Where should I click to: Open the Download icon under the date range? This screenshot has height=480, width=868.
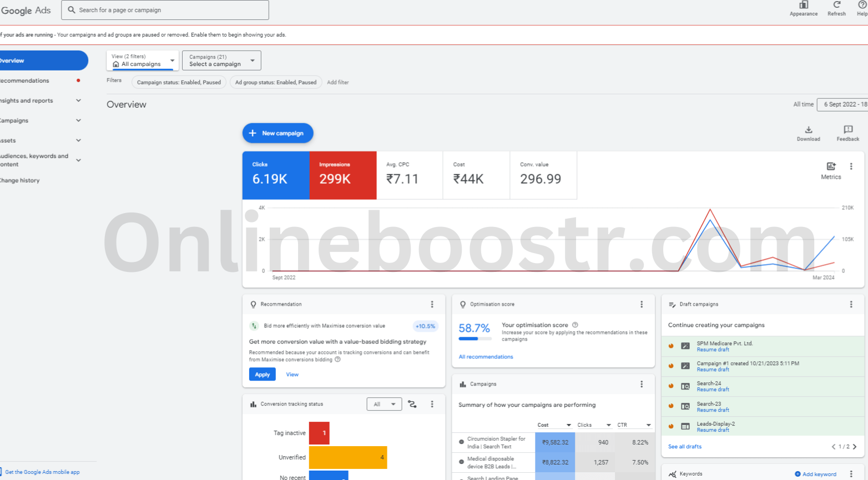pyautogui.click(x=808, y=130)
